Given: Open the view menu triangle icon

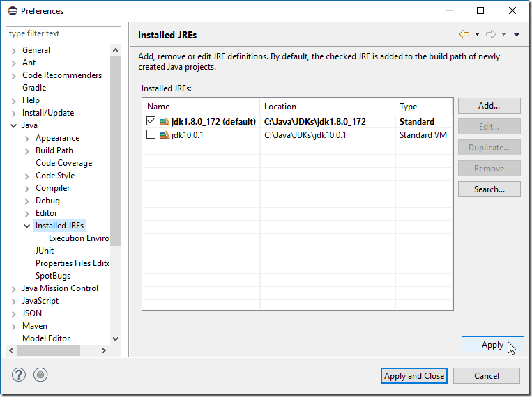Looking at the screenshot, I should pyautogui.click(x=517, y=34).
